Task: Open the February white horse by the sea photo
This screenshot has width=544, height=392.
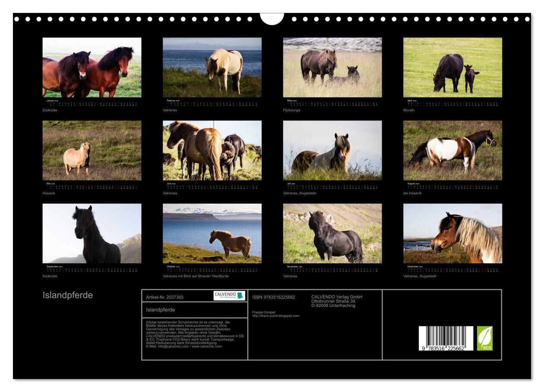Action: [212, 67]
